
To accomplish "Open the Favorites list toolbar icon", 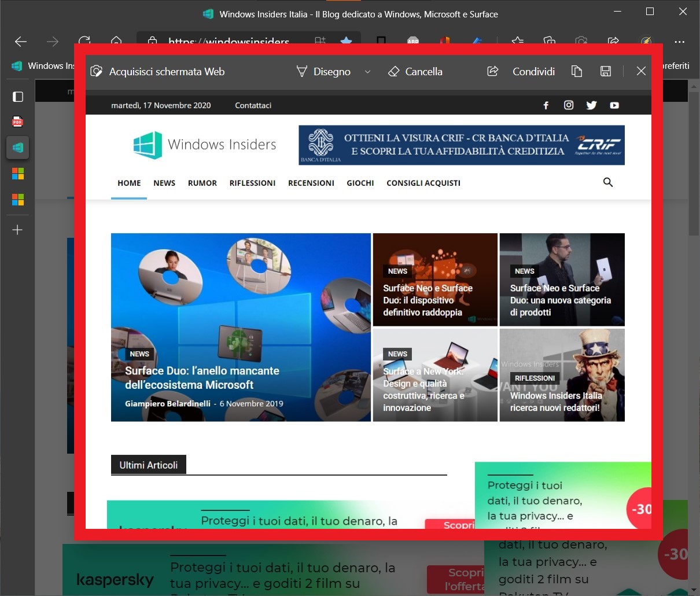I will 517,41.
